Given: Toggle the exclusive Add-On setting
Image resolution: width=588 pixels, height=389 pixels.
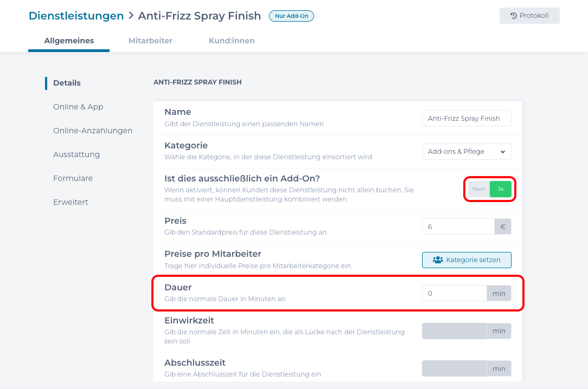Looking at the screenshot, I should pos(489,189).
